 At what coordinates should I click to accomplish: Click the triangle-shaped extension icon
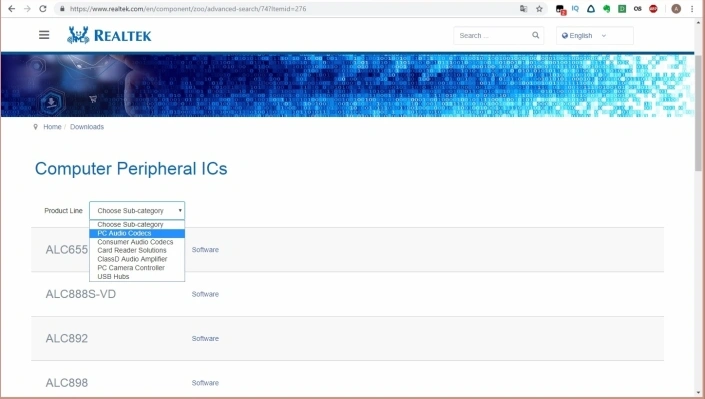click(591, 9)
